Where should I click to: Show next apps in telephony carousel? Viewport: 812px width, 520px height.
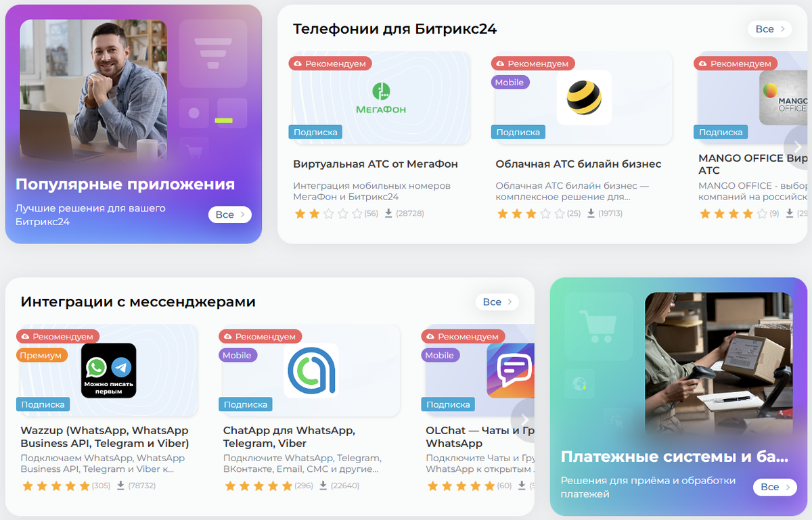click(798, 147)
